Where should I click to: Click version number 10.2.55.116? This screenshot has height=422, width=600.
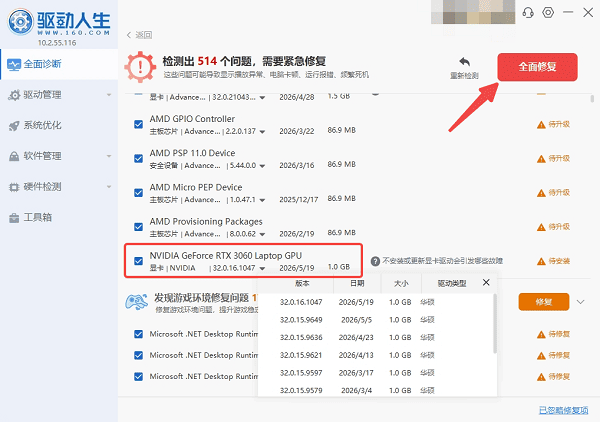coord(57,43)
